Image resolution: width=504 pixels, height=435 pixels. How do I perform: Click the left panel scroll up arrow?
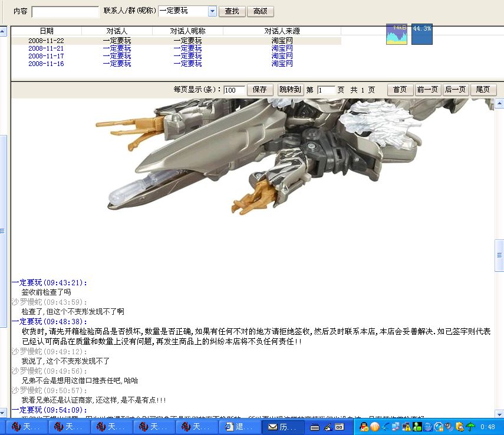[x=2, y=31]
